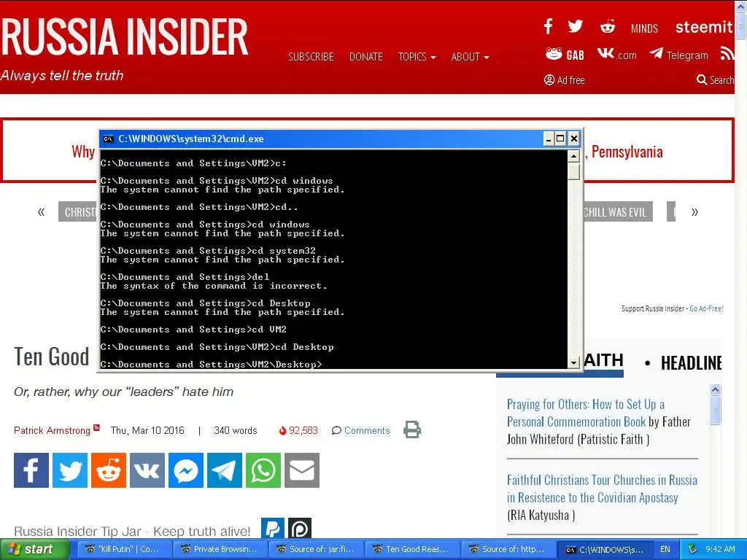Show next headline carousel arrow »
The width and height of the screenshot is (747, 560).
click(x=694, y=211)
